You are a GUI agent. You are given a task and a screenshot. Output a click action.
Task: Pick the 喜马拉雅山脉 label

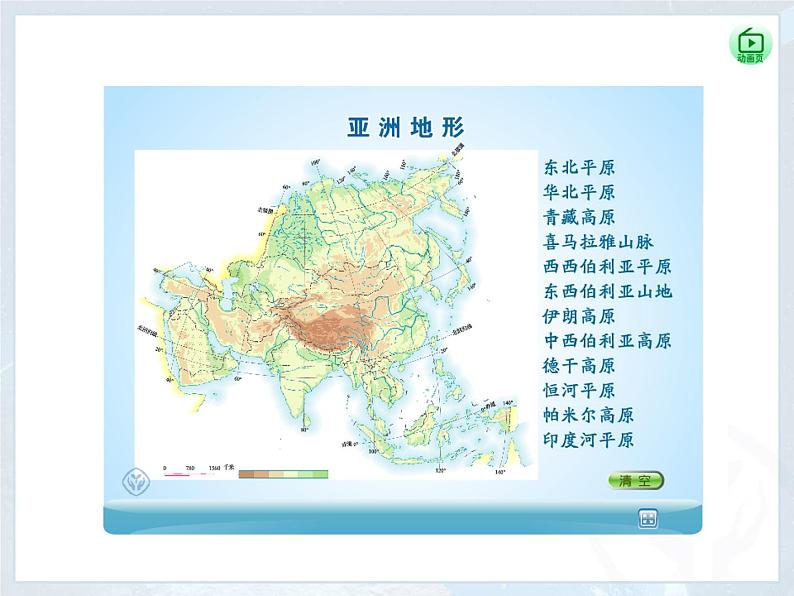pyautogui.click(x=598, y=242)
